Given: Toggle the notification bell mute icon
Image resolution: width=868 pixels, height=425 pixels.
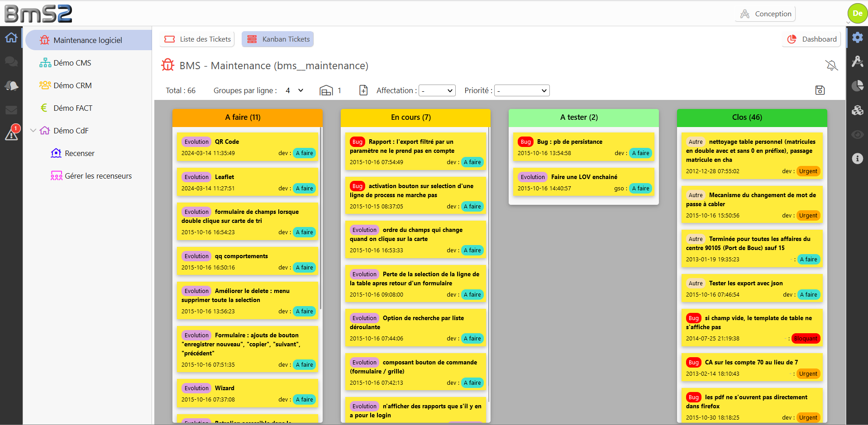Looking at the screenshot, I should (x=831, y=66).
